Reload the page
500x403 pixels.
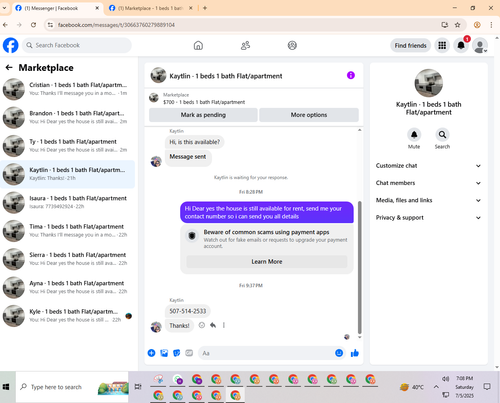[33, 25]
